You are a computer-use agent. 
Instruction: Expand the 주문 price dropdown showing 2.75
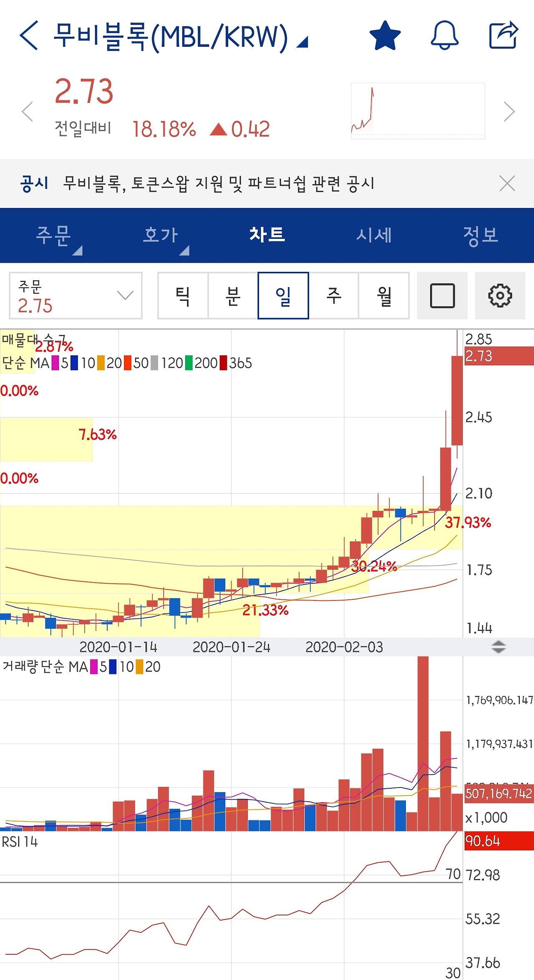click(76, 296)
